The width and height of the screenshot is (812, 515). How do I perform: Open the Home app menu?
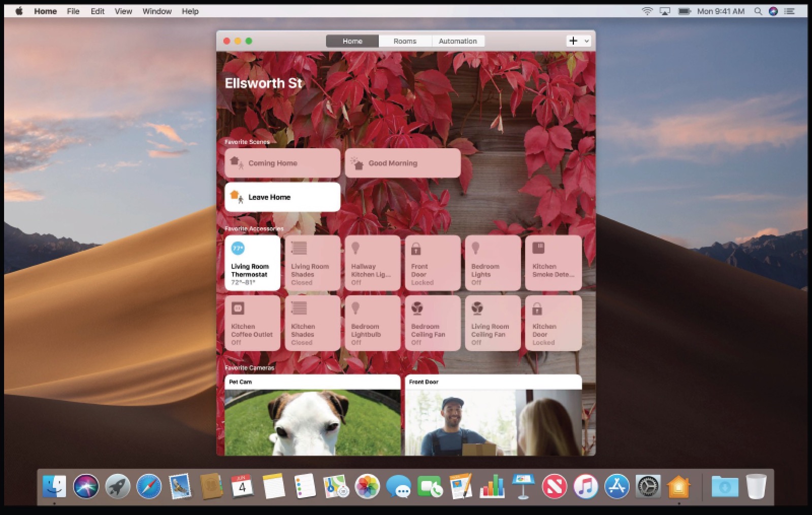pos(45,11)
